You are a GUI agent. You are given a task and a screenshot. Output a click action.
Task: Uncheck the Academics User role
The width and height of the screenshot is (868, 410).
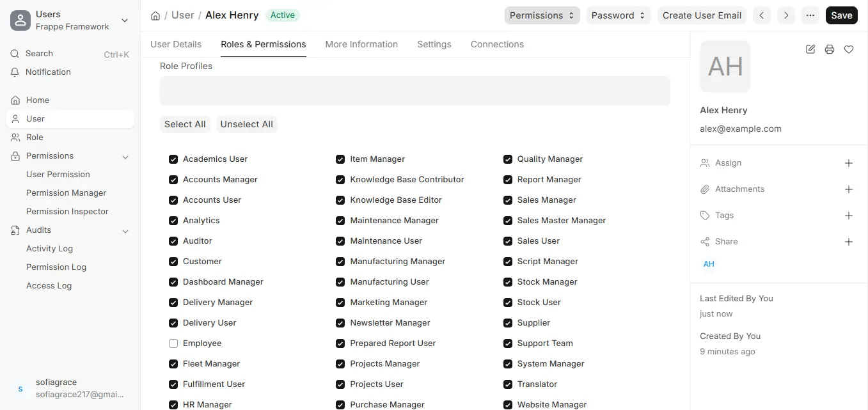click(173, 159)
